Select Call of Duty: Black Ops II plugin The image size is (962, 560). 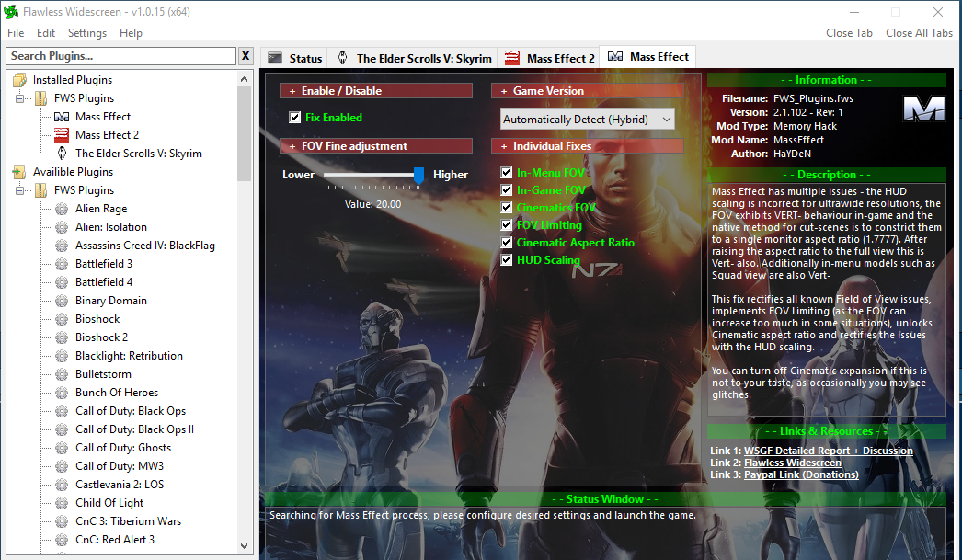pos(134,429)
